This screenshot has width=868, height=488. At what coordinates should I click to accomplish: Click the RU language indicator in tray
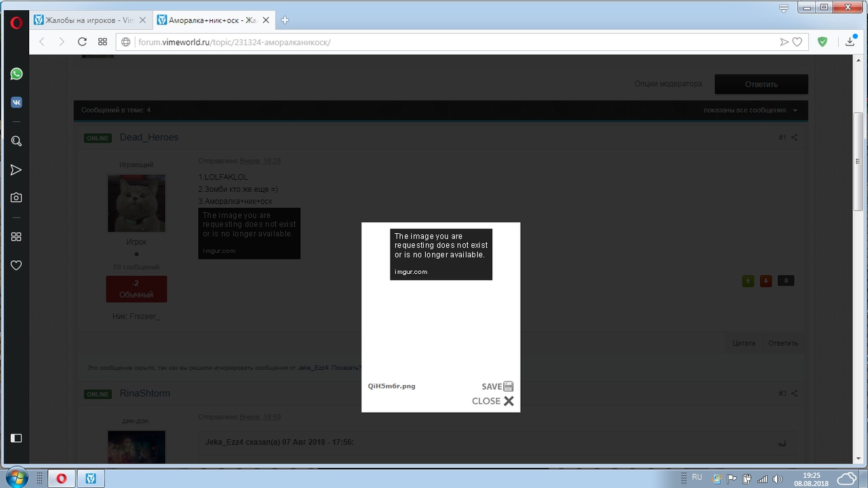click(696, 477)
